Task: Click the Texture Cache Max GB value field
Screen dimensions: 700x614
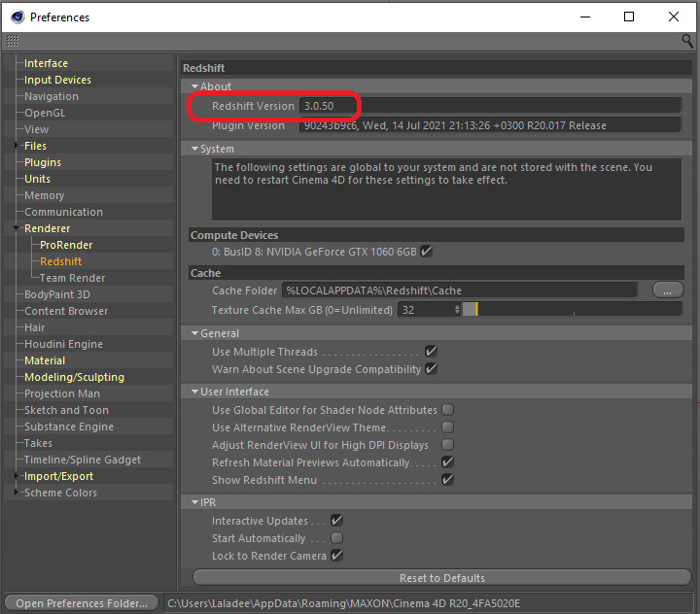Action: 427,310
